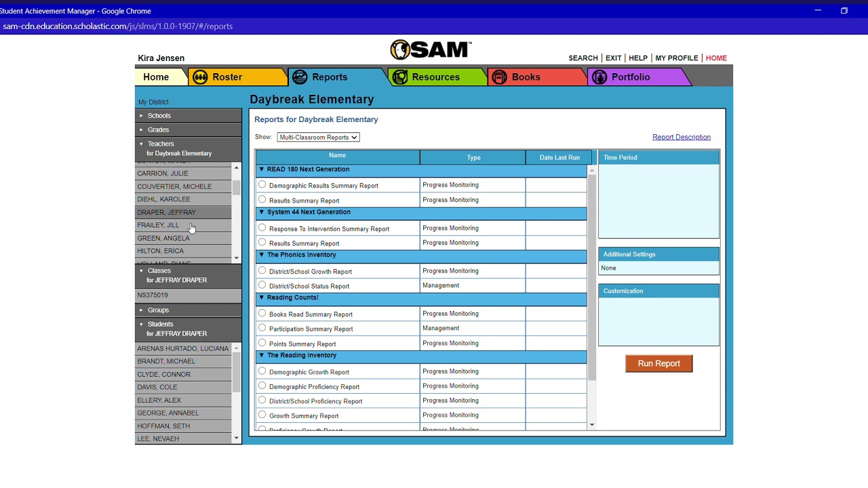Click up arrow of students list scrollbar
The width and height of the screenshot is (868, 488).
[236, 348]
